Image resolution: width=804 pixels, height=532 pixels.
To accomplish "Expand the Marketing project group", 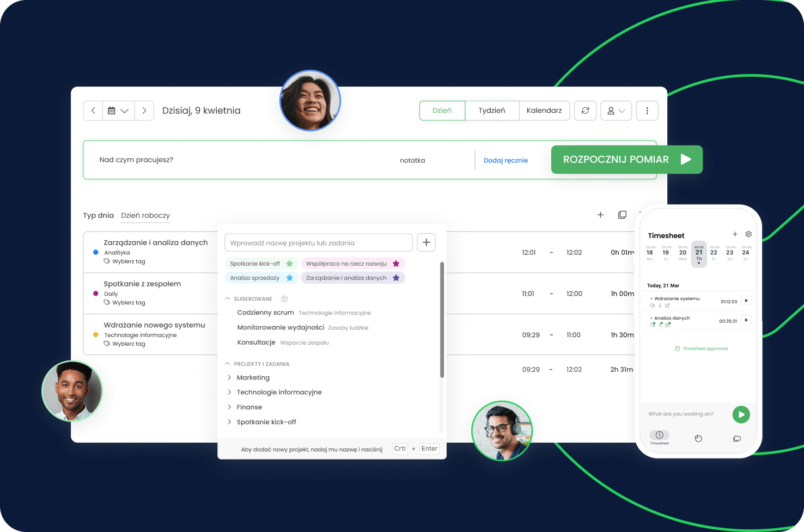I will pyautogui.click(x=229, y=377).
